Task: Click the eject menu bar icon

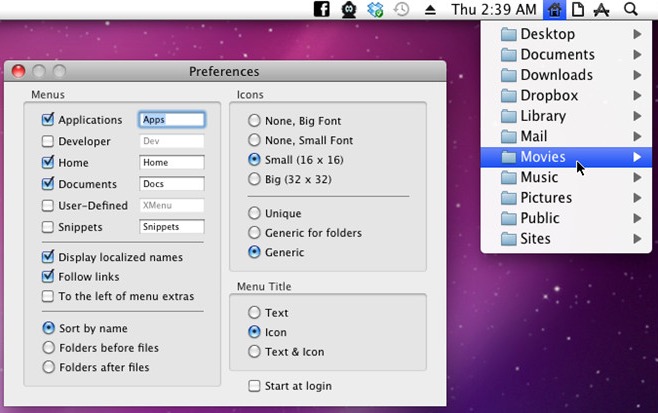Action: 430,10
